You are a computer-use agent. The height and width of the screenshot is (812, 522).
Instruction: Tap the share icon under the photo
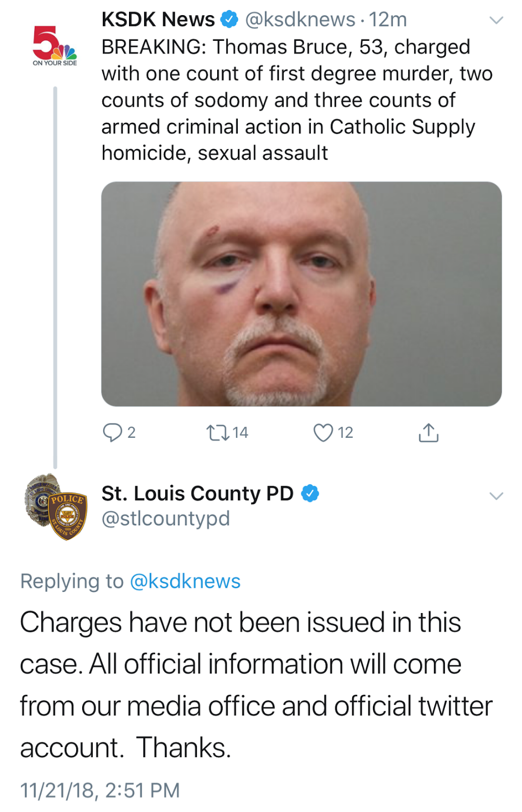click(x=429, y=433)
